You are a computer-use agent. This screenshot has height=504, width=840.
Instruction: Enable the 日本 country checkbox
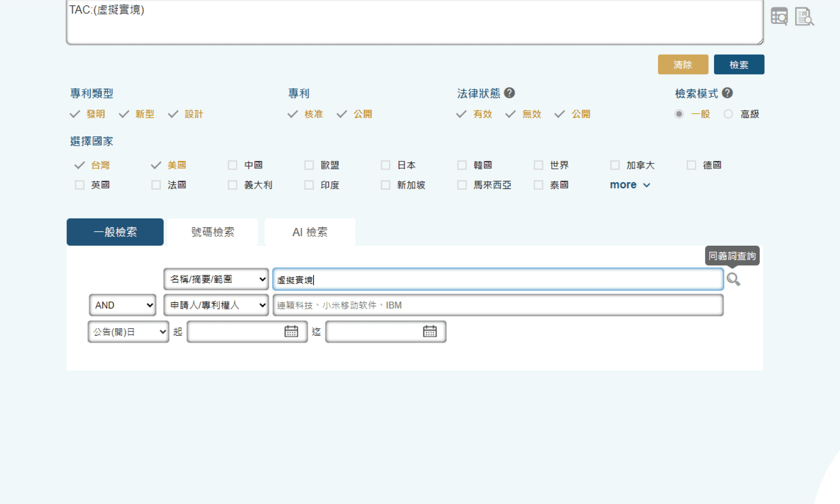click(386, 165)
